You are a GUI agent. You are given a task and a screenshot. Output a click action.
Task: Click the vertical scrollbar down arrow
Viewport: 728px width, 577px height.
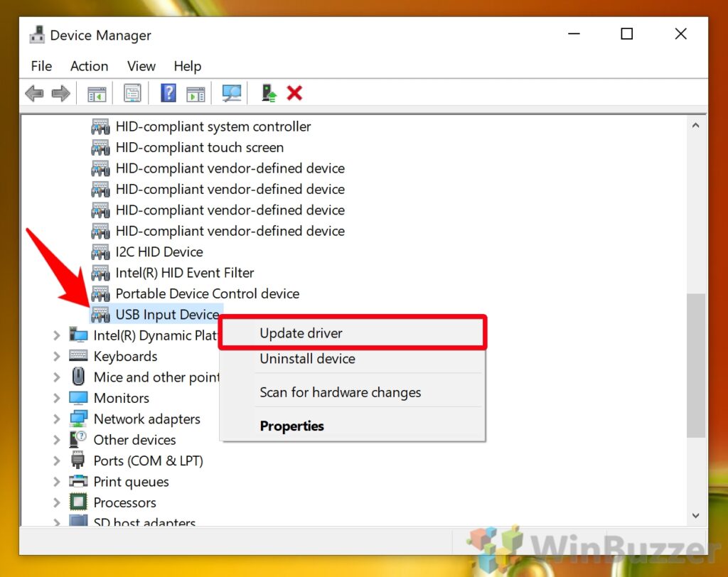(x=696, y=515)
